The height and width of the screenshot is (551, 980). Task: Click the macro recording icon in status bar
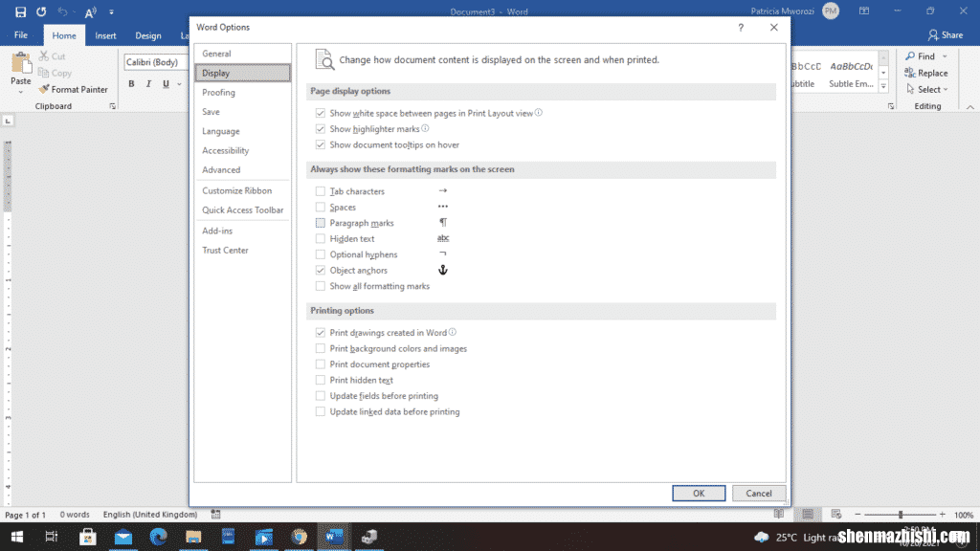215,514
